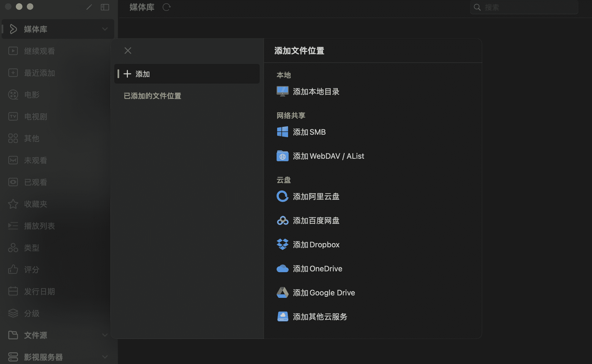The width and height of the screenshot is (592, 364).
Task: Click the local directory monitor icon
Action: 282,92
